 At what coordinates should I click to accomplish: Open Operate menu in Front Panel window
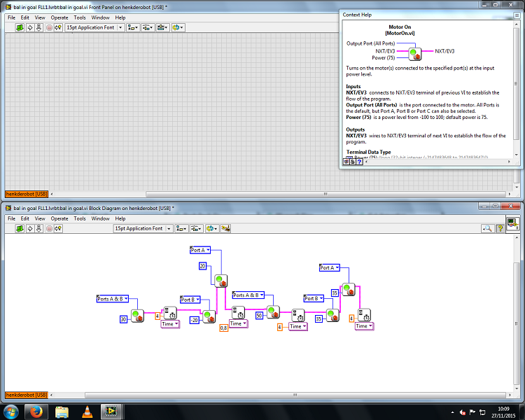59,17
